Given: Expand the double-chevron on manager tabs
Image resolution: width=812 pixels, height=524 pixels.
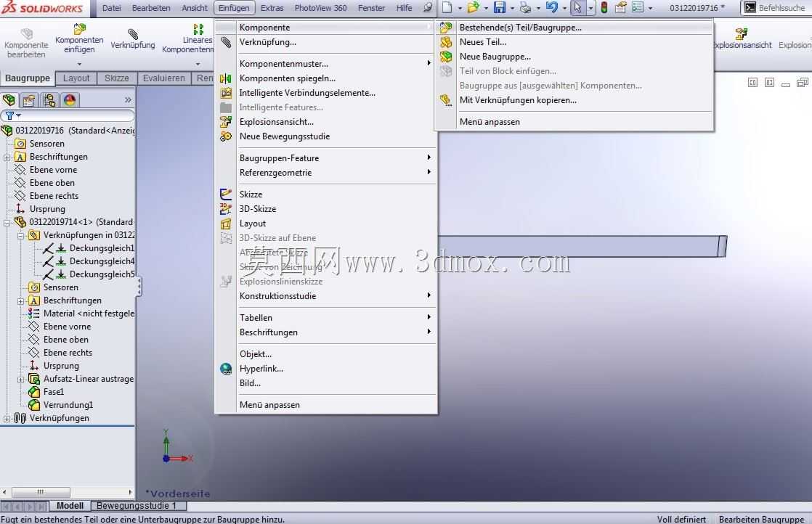Looking at the screenshot, I should [128, 100].
